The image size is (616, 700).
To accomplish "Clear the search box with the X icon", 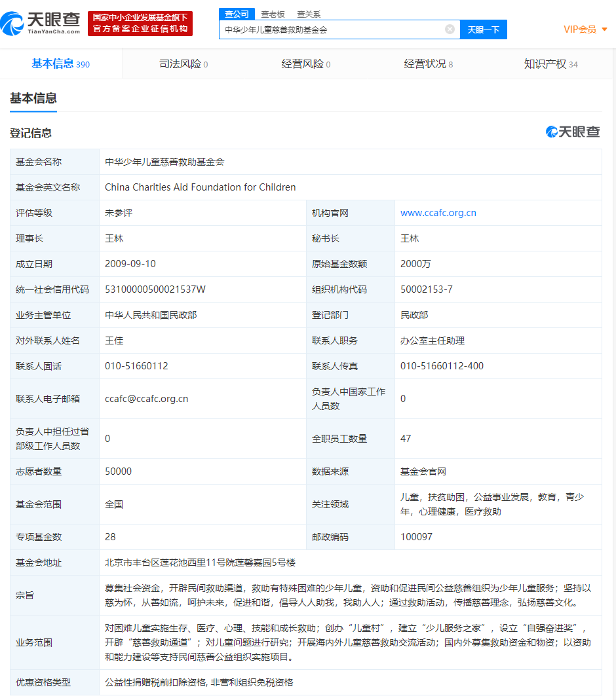I will 450,29.
